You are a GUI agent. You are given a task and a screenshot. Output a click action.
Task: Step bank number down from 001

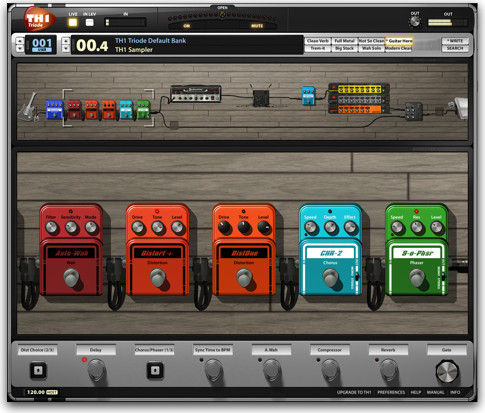point(20,49)
